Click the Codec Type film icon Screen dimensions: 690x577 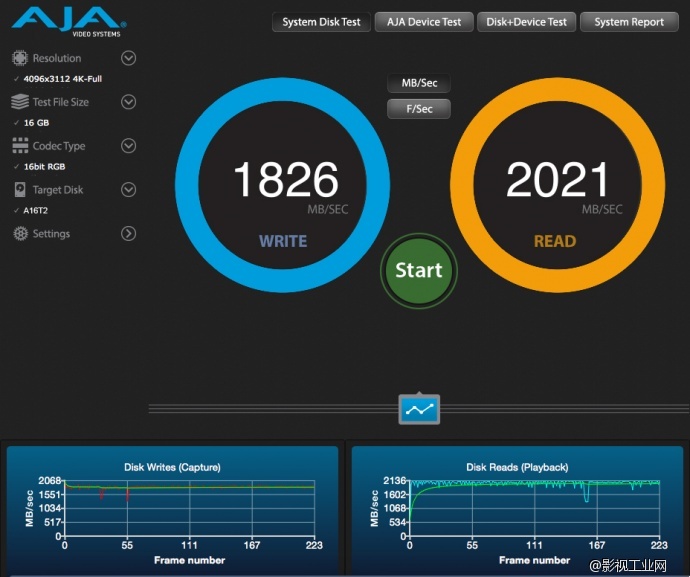pos(20,146)
